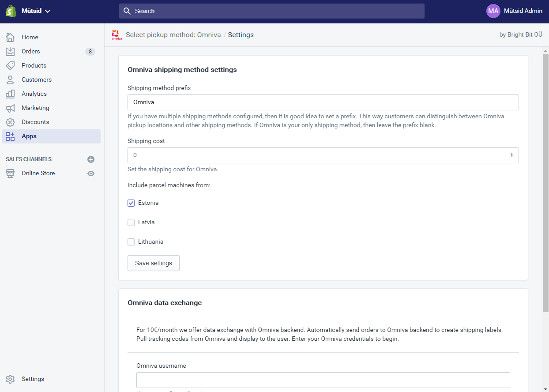Click the Shopify bag logo
Screen dimensions: 549x392
(11, 11)
